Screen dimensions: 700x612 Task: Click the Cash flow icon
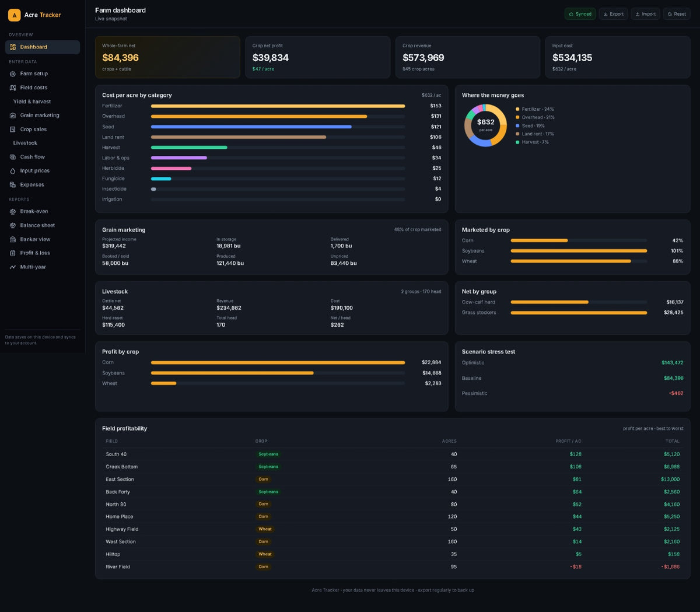coord(13,157)
